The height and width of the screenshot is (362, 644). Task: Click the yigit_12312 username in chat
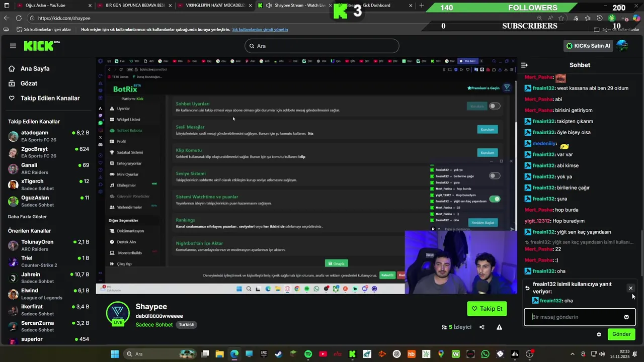tap(537, 221)
